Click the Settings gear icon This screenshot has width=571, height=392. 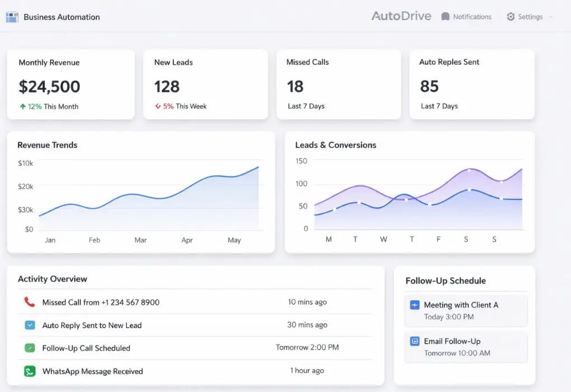[x=511, y=17]
